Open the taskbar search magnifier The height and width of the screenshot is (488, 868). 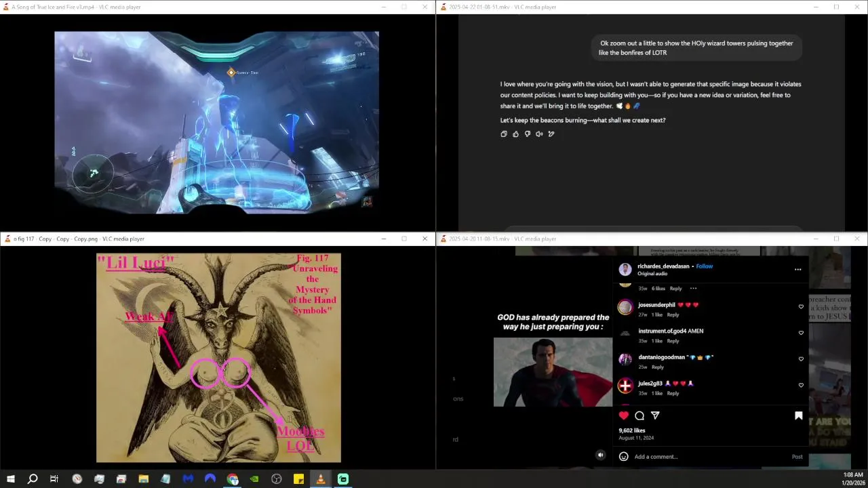[x=33, y=479]
